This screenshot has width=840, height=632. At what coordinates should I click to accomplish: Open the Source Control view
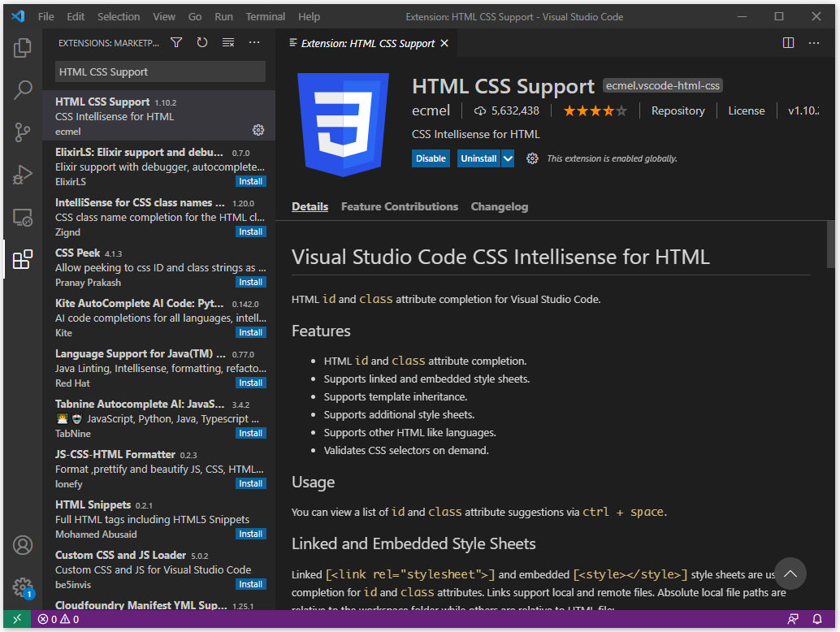[x=23, y=132]
